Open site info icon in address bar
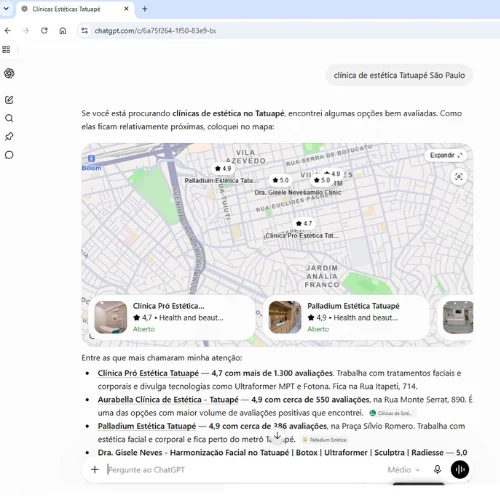The height and width of the screenshot is (500, 500). click(x=85, y=31)
